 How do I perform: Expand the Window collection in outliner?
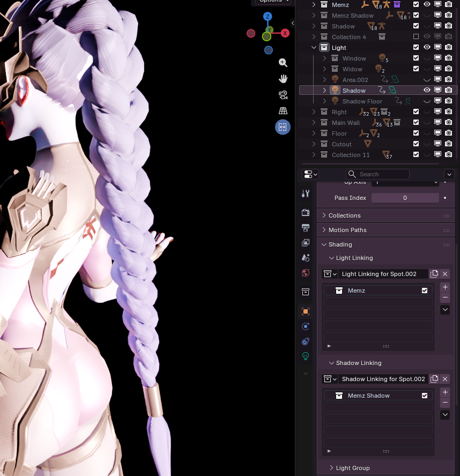click(x=324, y=58)
